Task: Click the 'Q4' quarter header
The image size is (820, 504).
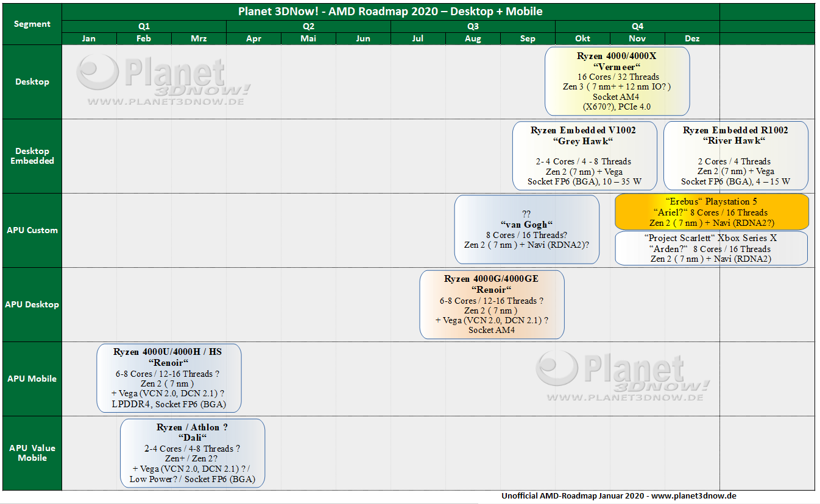Action: tap(637, 26)
